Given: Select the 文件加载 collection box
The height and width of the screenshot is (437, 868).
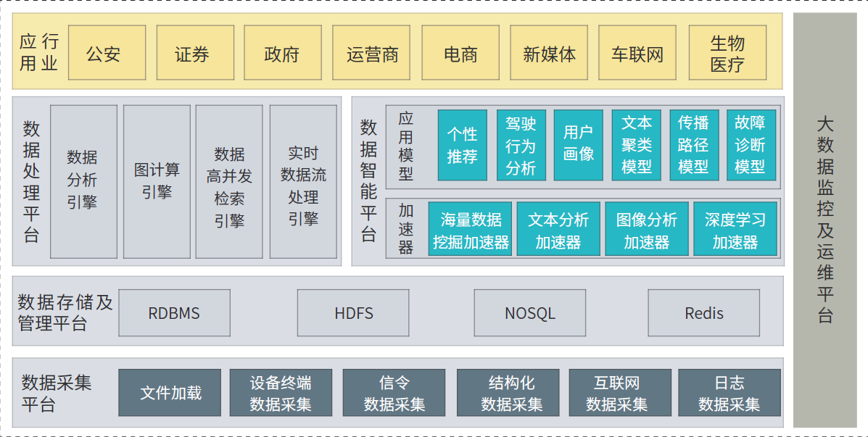Looking at the screenshot, I should pos(170,393).
